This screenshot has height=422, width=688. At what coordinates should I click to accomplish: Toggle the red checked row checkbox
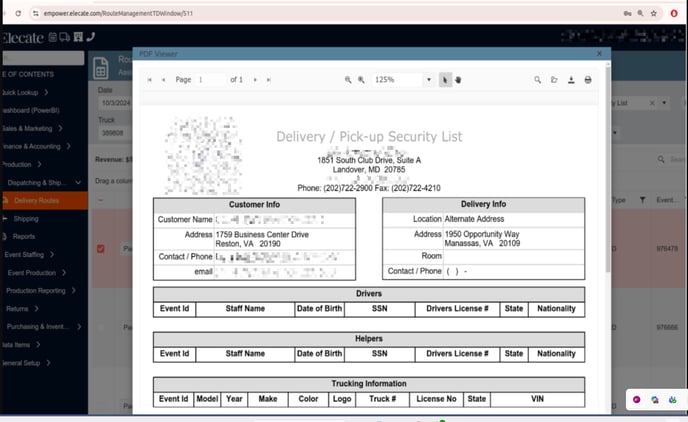[x=100, y=249]
